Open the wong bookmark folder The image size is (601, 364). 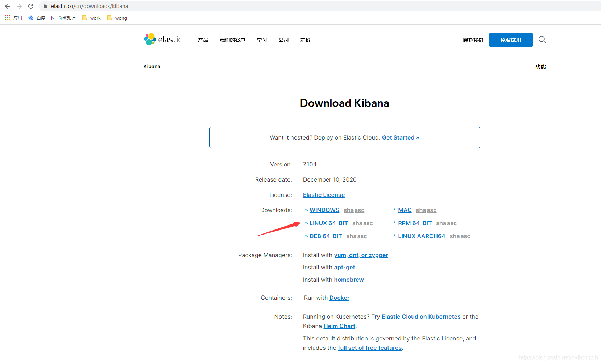(117, 18)
